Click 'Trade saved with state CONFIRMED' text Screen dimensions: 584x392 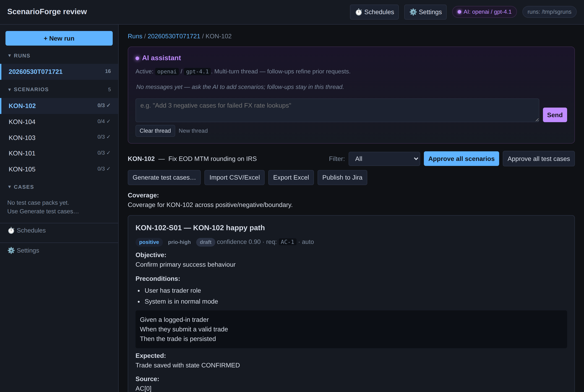coord(188,365)
